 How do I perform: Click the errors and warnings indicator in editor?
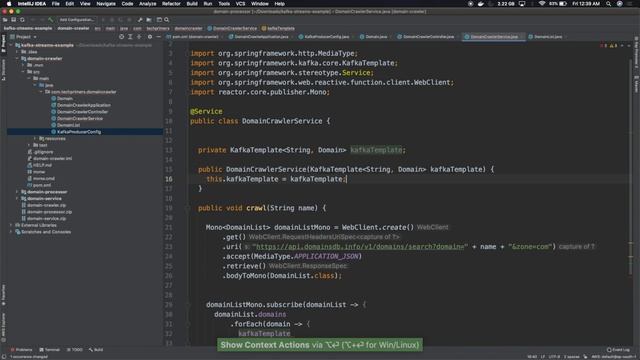609,46
